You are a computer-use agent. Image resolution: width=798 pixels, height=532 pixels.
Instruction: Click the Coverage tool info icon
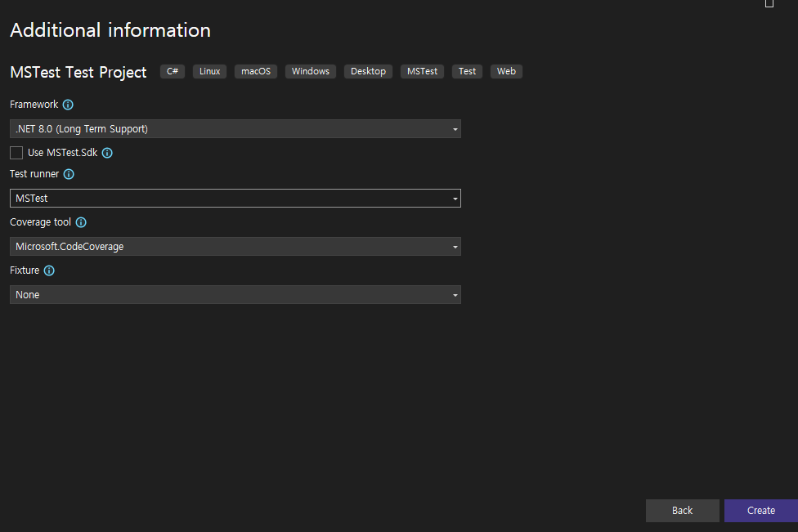81,222
